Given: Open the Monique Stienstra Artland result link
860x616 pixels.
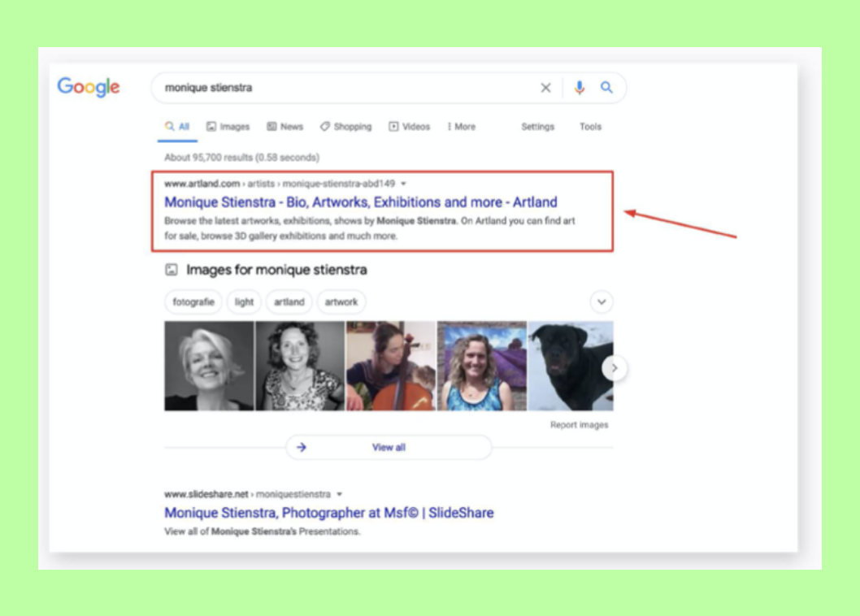Looking at the screenshot, I should click(361, 202).
